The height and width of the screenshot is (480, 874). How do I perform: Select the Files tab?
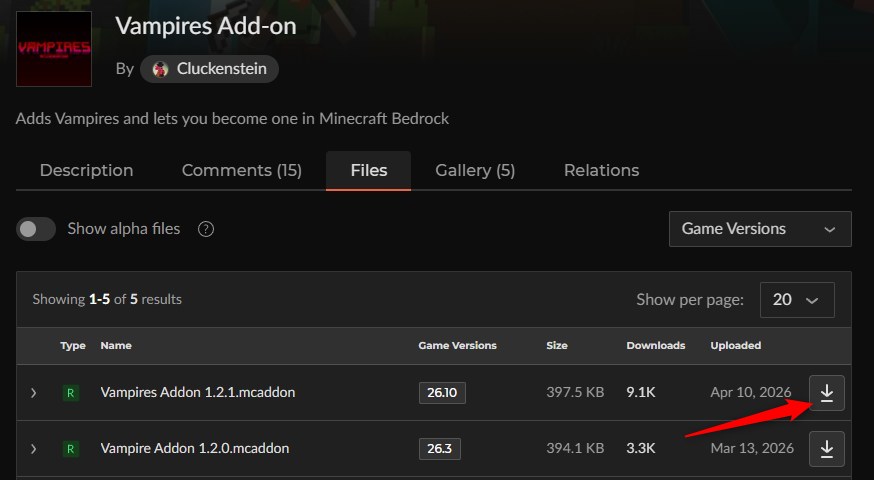click(368, 171)
